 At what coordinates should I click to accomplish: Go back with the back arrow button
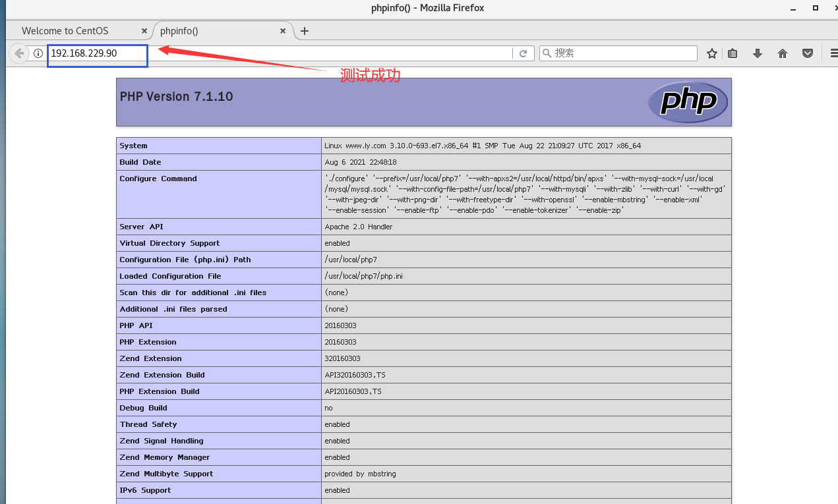19,53
